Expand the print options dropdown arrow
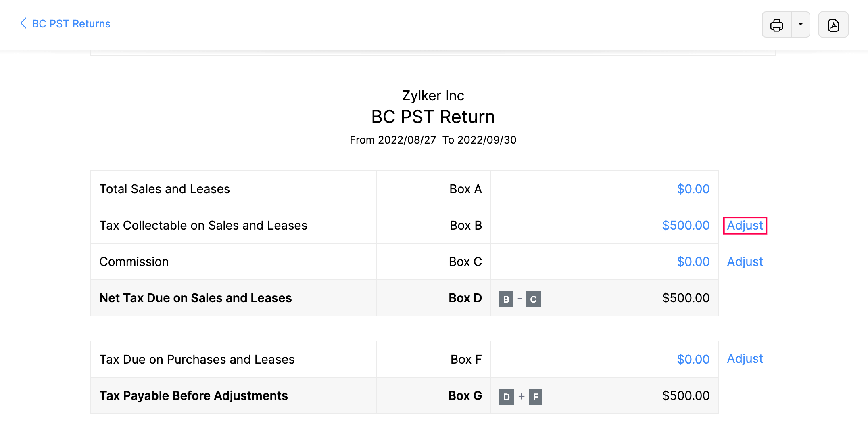868x431 pixels. point(801,24)
